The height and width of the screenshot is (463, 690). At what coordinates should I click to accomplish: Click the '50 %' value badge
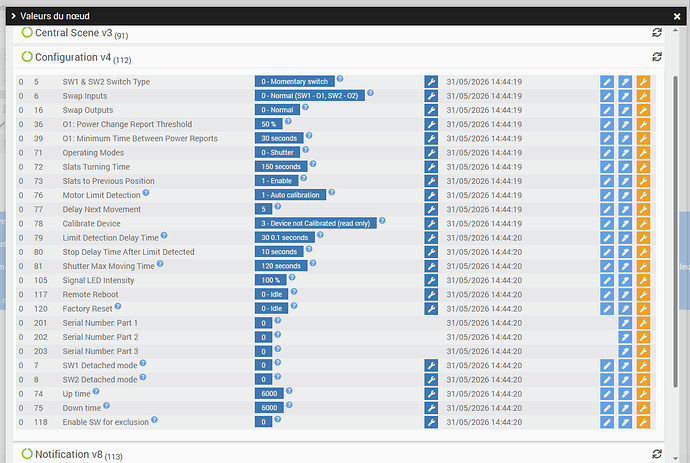click(268, 124)
